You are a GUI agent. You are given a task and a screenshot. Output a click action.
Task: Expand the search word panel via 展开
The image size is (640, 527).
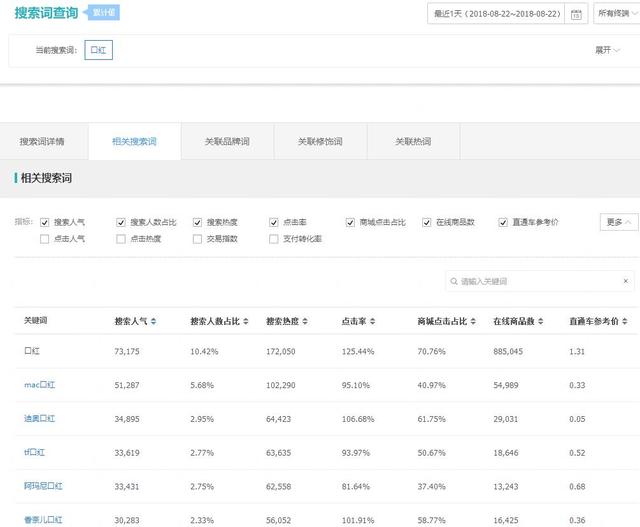pyautogui.click(x=607, y=50)
